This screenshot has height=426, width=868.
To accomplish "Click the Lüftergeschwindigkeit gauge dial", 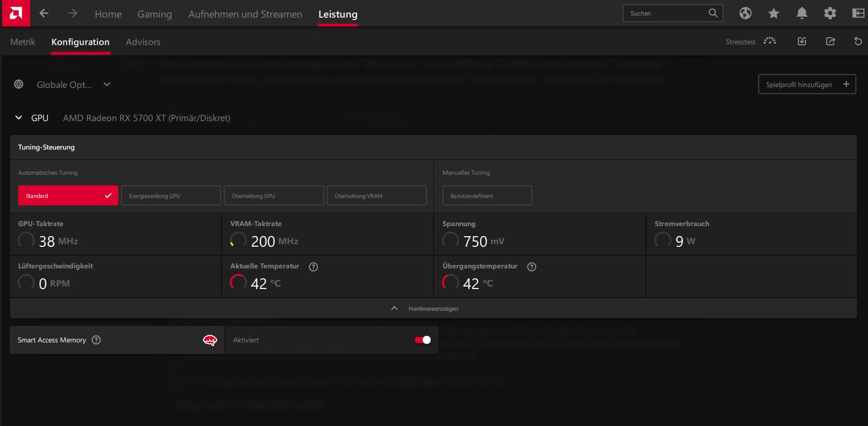I will [x=26, y=282].
